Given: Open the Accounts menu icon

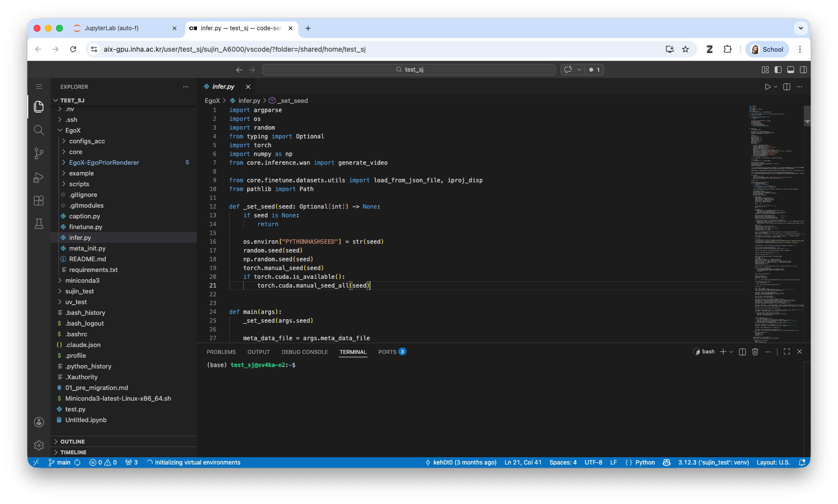Looking at the screenshot, I should click(x=39, y=422).
